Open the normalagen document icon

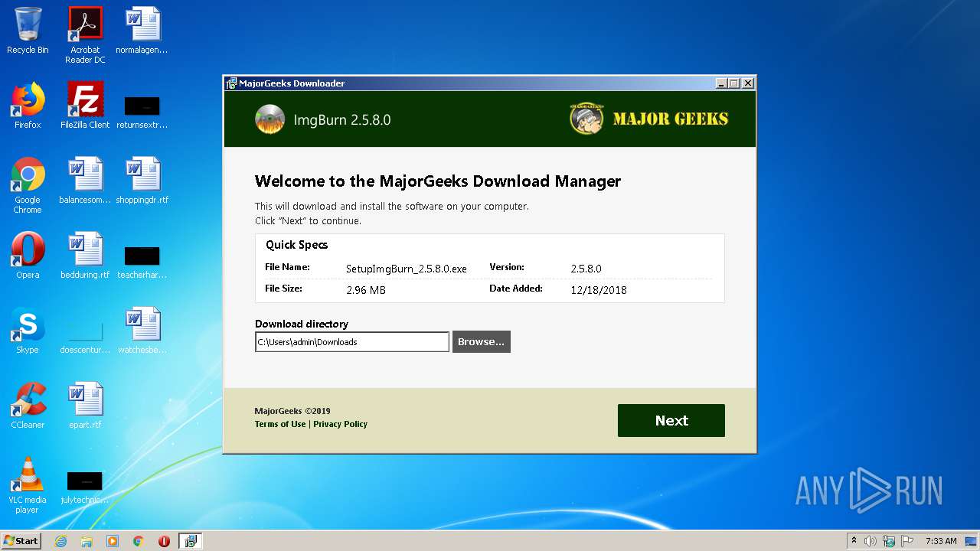(x=142, y=31)
